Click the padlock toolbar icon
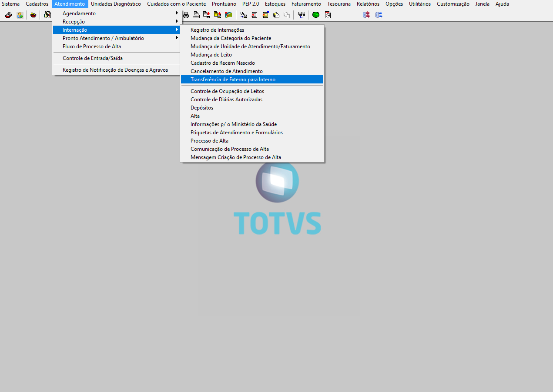Image resolution: width=553 pixels, height=392 pixels. point(186,15)
